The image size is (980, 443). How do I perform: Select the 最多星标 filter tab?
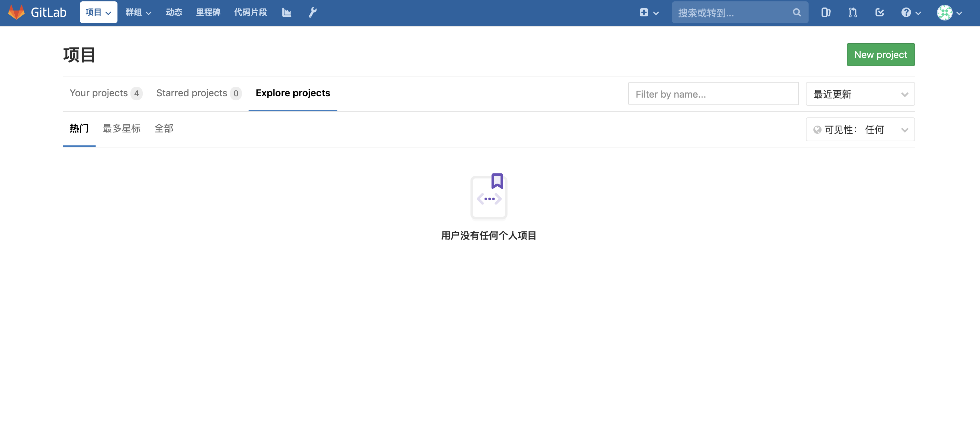click(x=121, y=129)
